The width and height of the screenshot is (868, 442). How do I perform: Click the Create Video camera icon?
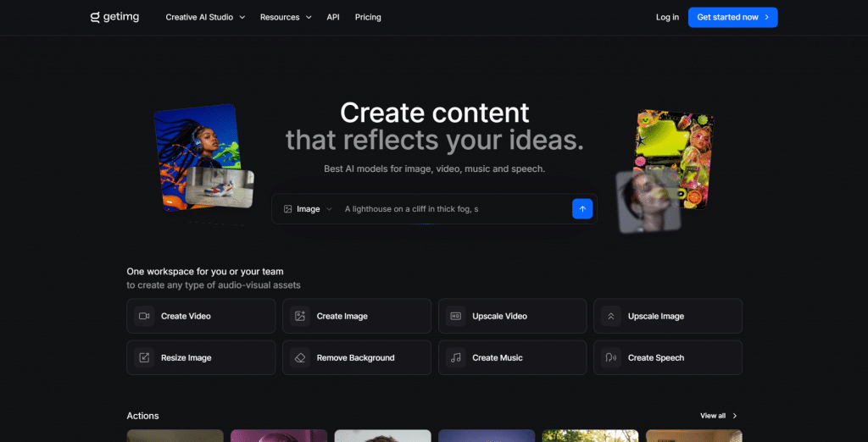tap(144, 316)
